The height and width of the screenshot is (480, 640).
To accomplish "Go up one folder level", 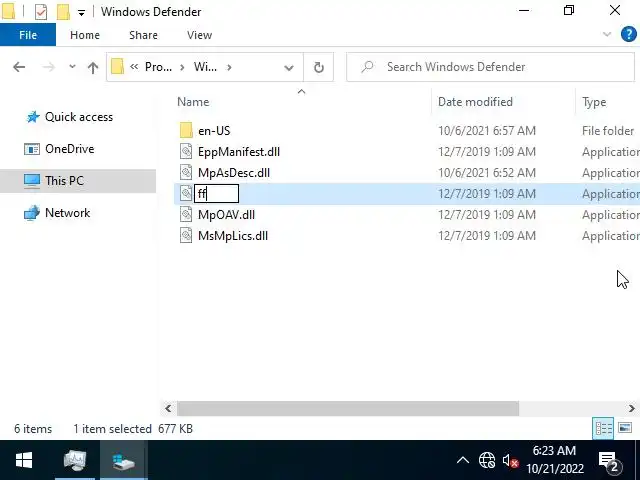I will pos(93,67).
